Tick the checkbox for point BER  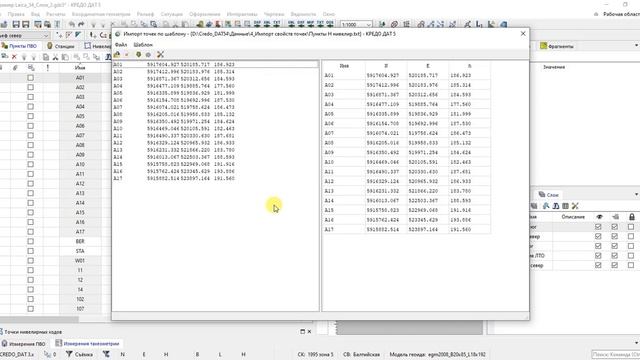click(x=31, y=241)
